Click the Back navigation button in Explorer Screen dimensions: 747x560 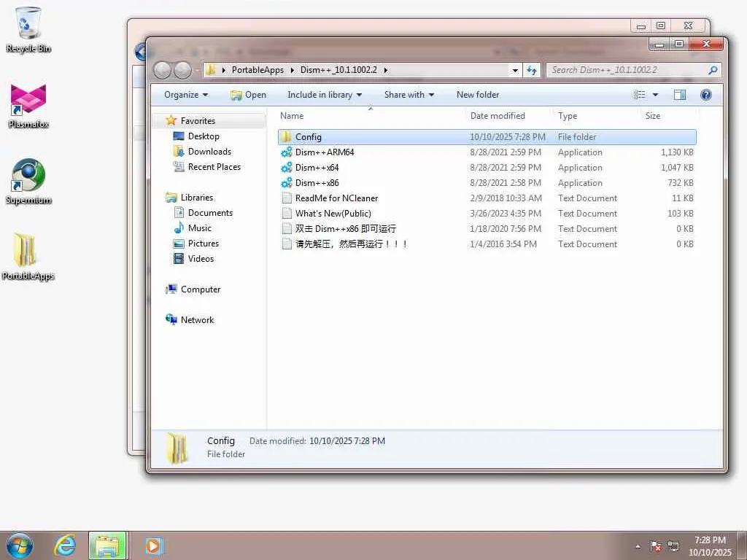click(163, 70)
